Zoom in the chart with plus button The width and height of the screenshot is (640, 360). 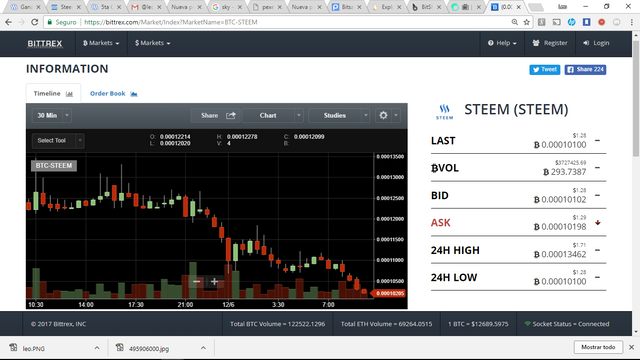(214, 281)
